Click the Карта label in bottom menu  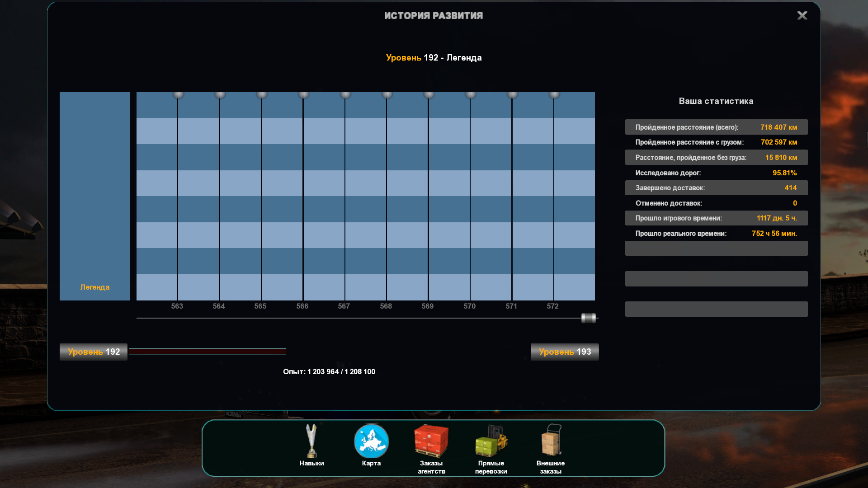371,463
